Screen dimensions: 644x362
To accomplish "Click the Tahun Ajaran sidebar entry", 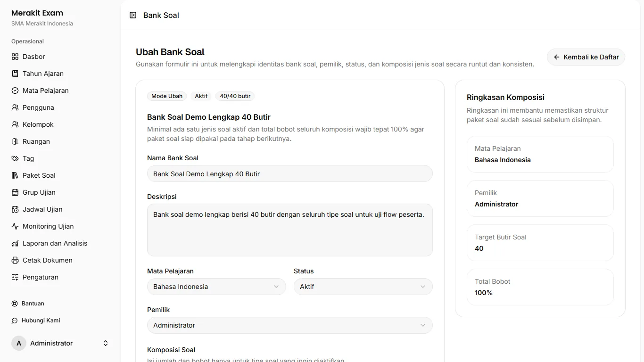I will tap(60, 74).
